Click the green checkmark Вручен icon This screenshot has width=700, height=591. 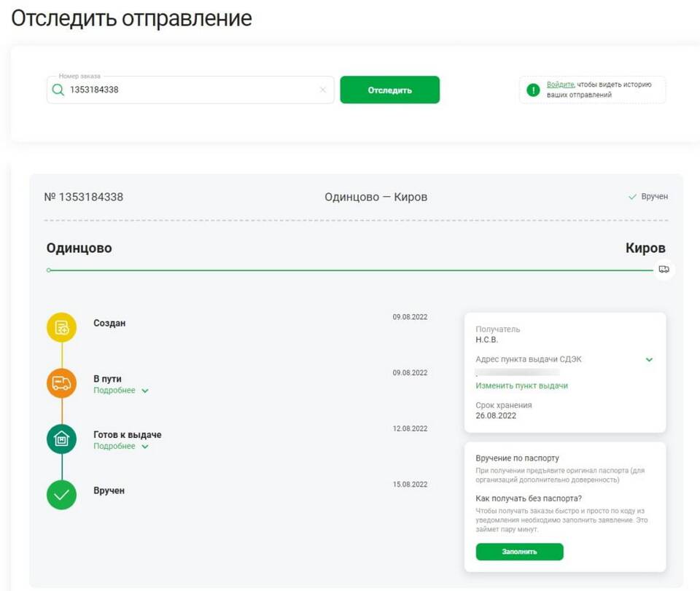[61, 495]
